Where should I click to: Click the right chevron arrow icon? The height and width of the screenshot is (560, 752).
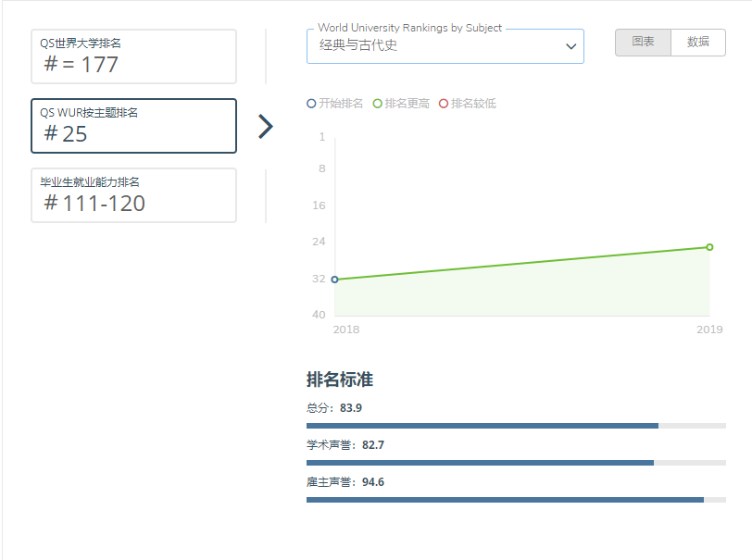click(x=266, y=127)
